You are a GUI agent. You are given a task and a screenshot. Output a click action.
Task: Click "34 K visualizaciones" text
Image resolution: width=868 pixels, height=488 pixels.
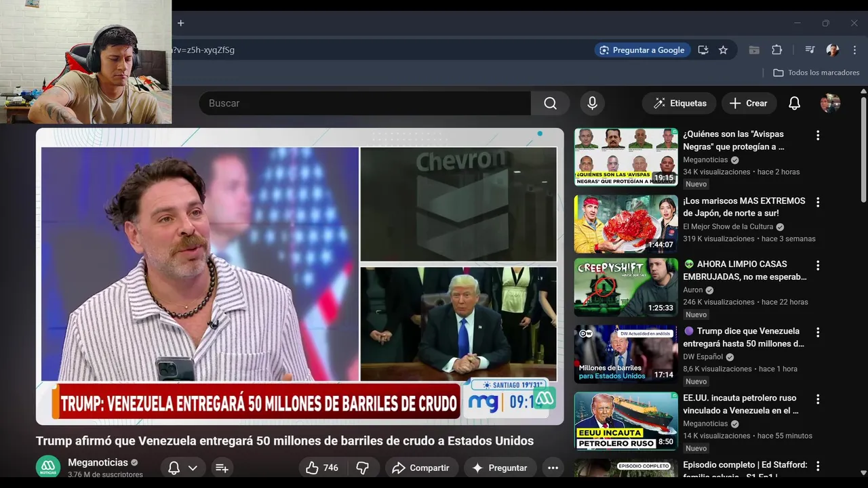tap(716, 172)
